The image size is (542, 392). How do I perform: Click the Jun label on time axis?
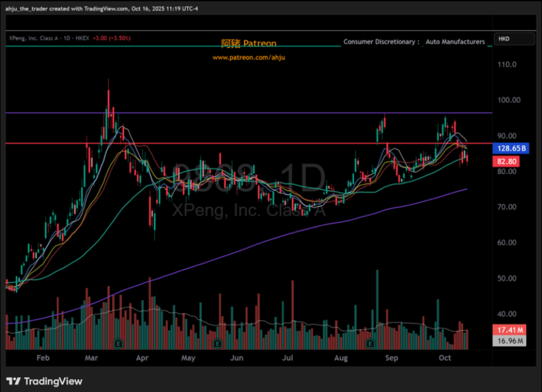tap(237, 358)
